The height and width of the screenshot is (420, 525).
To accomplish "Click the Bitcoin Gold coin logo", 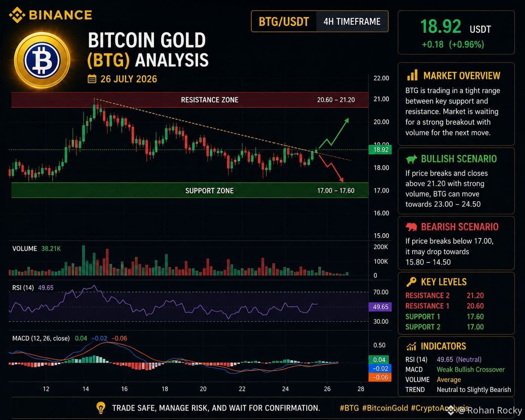I will click(x=42, y=60).
